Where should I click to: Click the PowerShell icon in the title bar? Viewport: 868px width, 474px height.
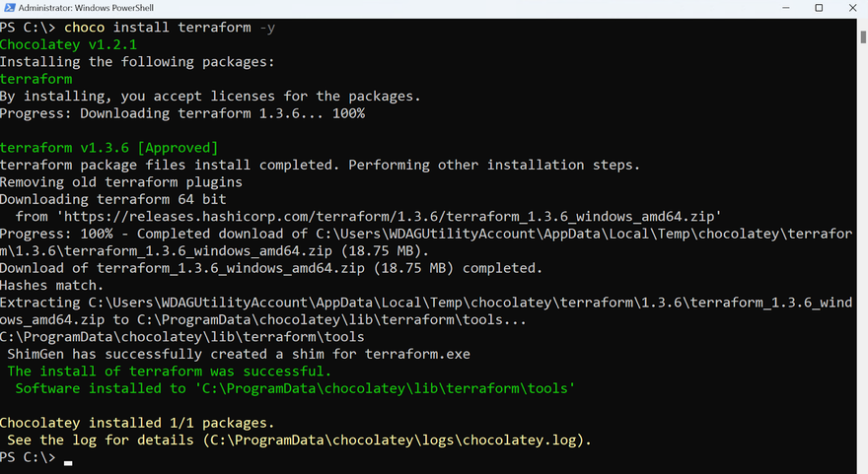tap(9, 8)
